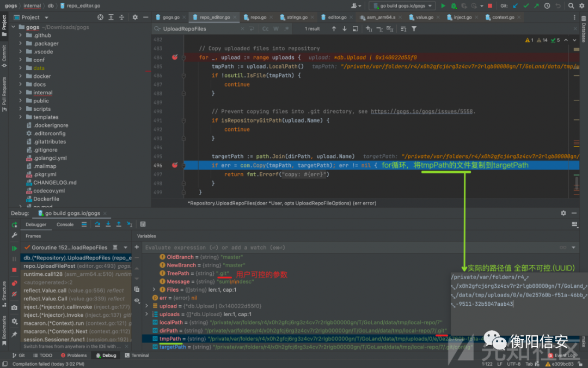Toggle the Words search option
The width and height of the screenshot is (588, 368).
(276, 29)
